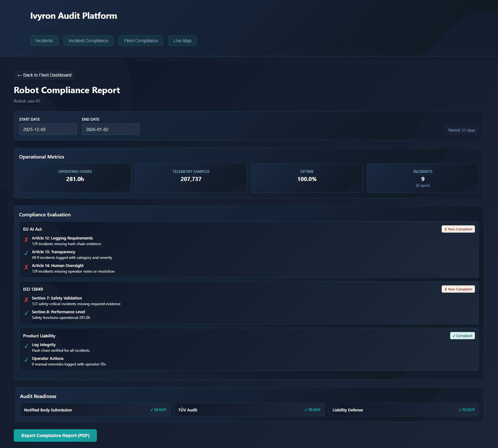Click the Product Liability section title

[x=39, y=336]
